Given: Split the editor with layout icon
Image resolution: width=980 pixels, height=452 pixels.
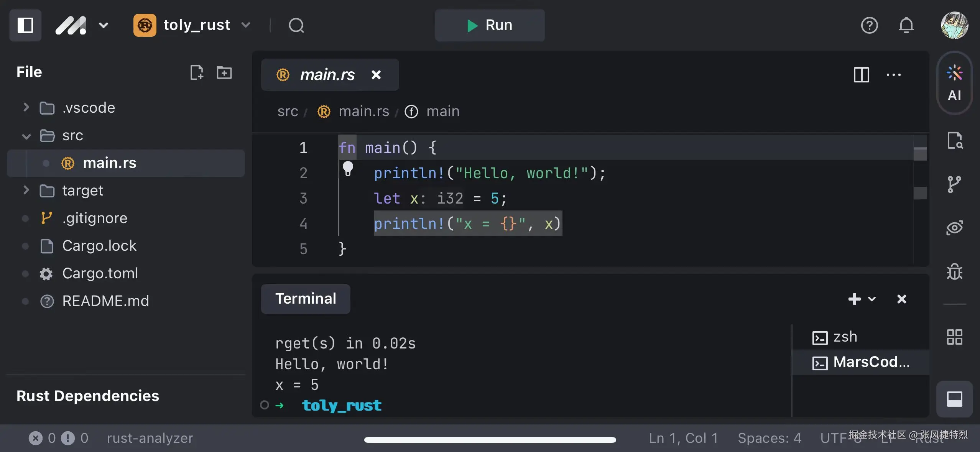Looking at the screenshot, I should (861, 75).
